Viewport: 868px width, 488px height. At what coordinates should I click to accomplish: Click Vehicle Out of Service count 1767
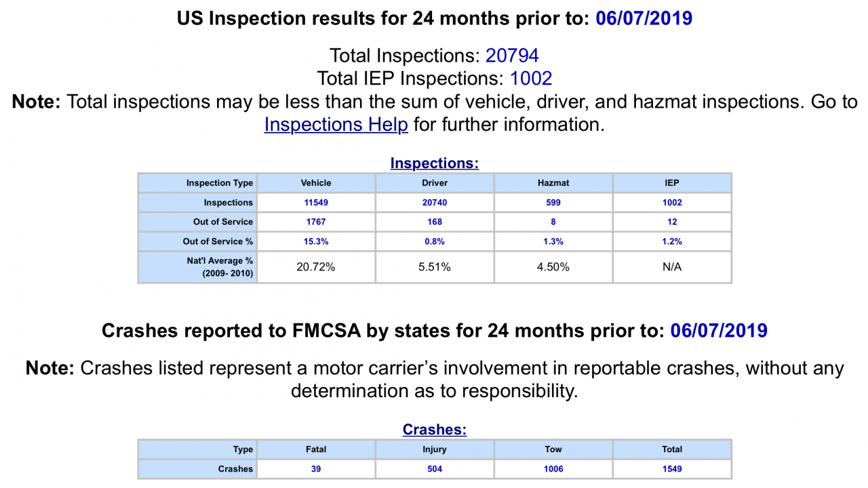pos(316,222)
